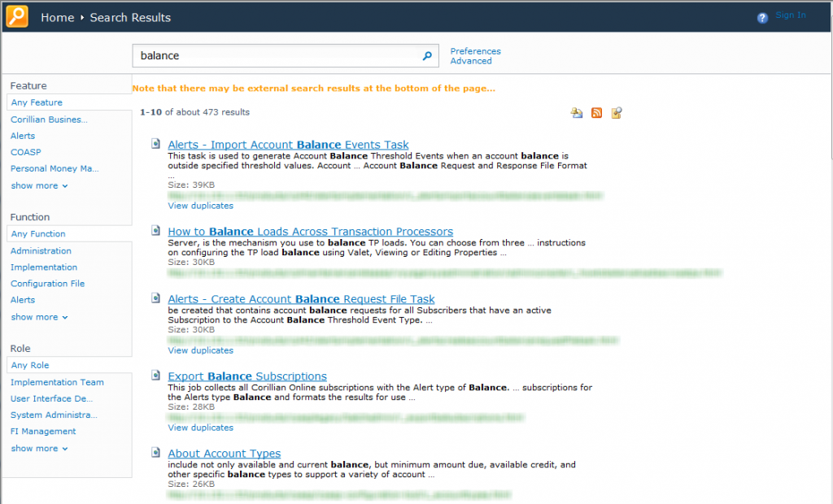Filter by User Interface De... role
Screen dimensions: 833x504
point(51,399)
